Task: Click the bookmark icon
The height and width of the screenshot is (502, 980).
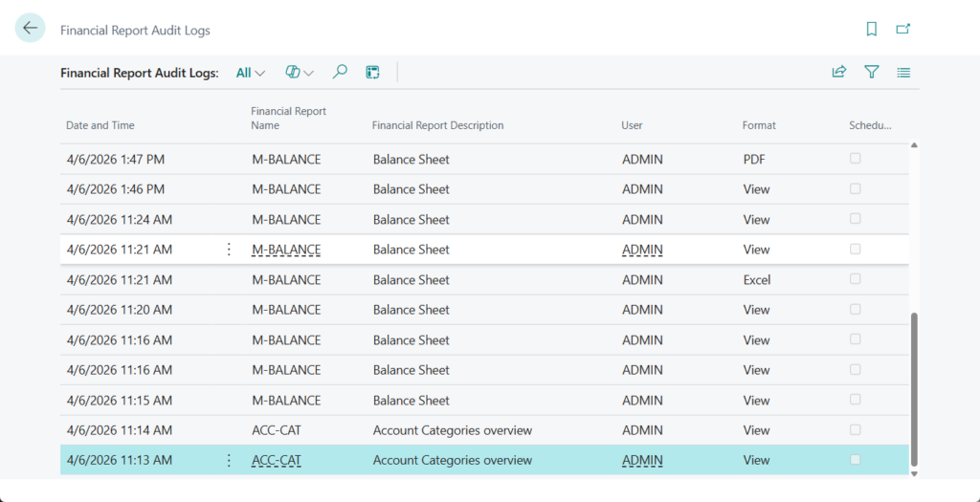Action: tap(871, 30)
